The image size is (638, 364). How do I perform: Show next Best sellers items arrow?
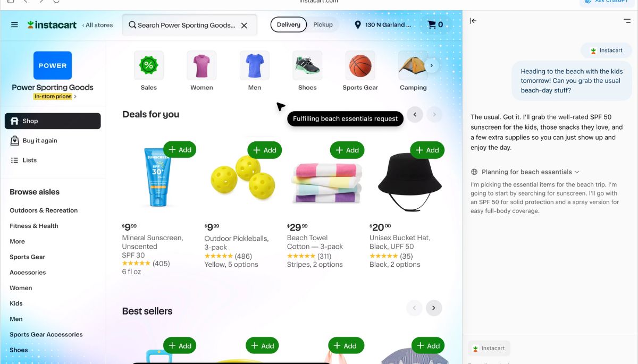click(434, 308)
